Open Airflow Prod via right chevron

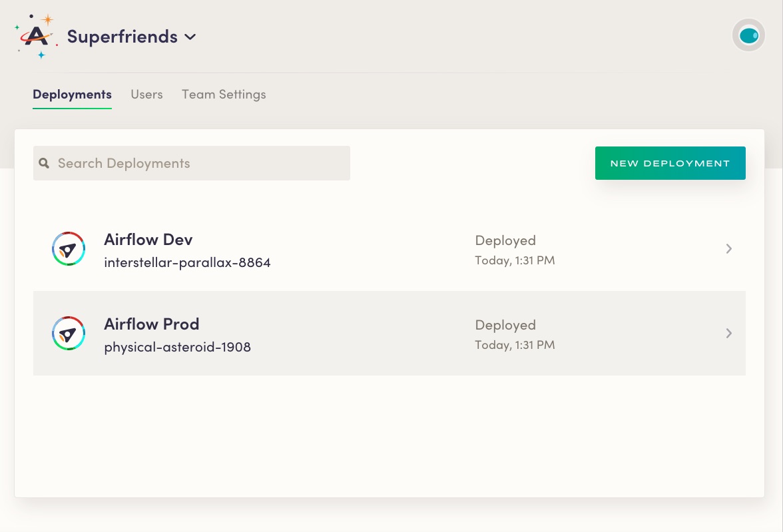coord(729,334)
